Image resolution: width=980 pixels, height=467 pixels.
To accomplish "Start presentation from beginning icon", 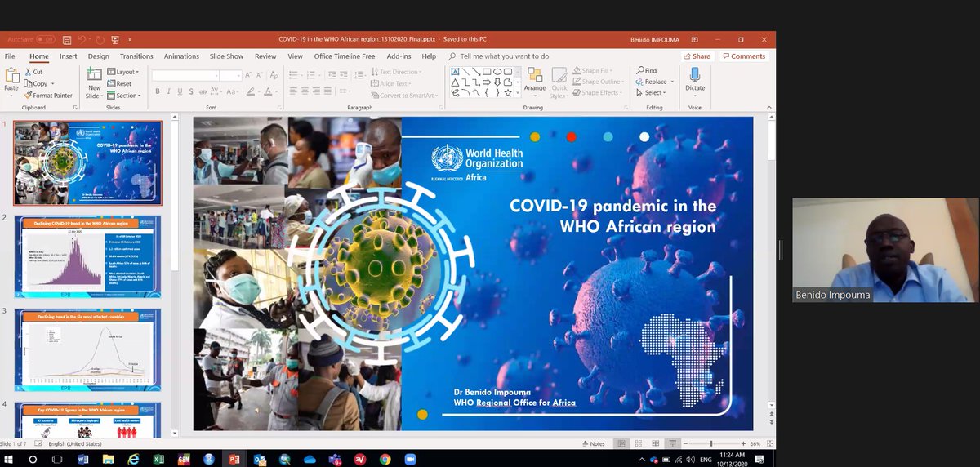I will [117, 39].
